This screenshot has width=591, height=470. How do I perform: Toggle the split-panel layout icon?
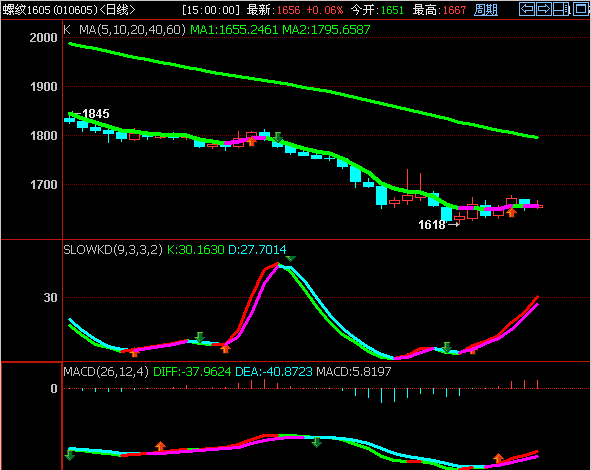(x=561, y=9)
